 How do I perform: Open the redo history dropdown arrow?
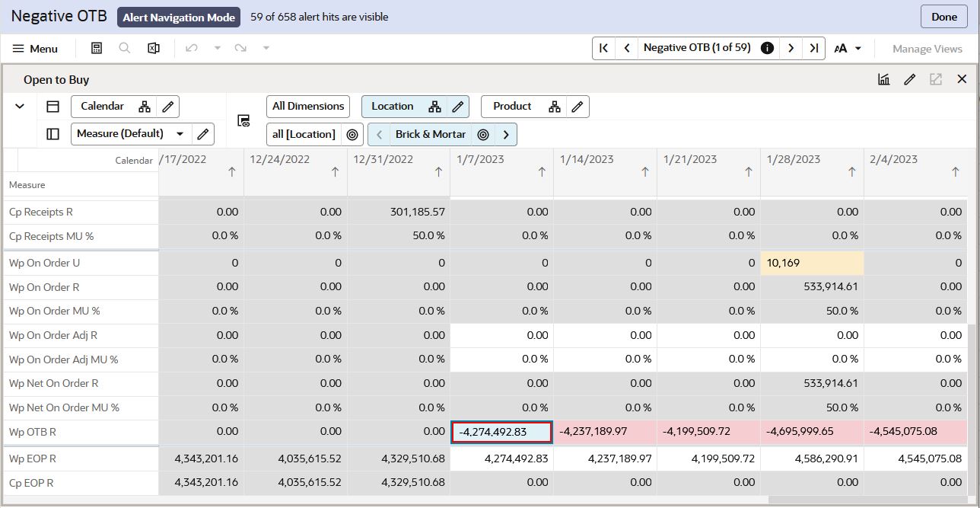click(x=266, y=48)
